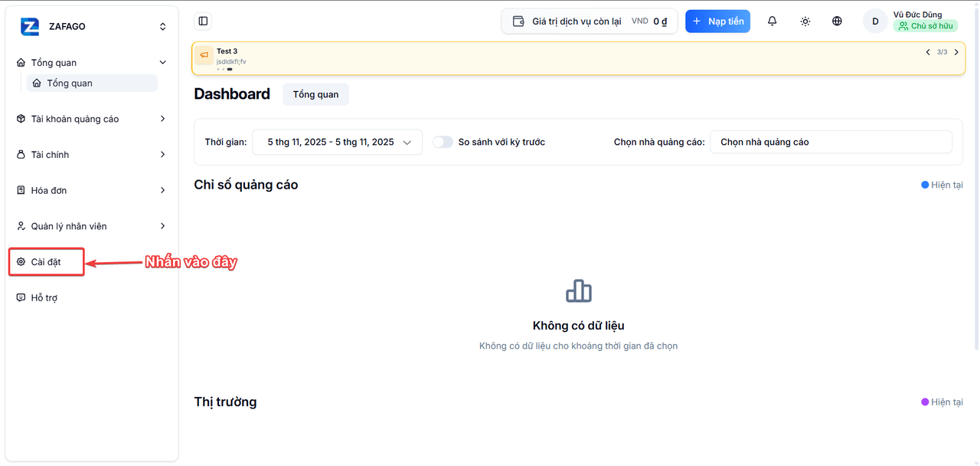Toggle the sidebar panel icon
980x466 pixels.
click(203, 21)
